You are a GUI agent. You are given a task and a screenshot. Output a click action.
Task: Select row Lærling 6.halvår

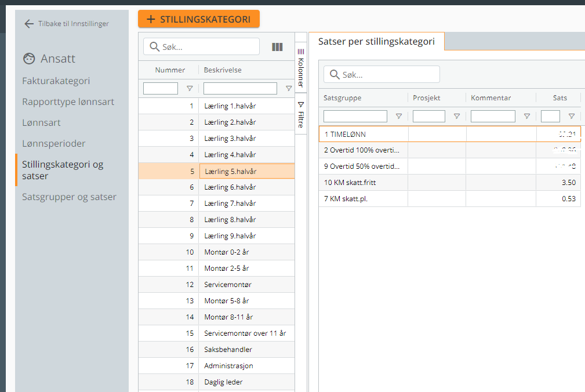click(x=216, y=187)
